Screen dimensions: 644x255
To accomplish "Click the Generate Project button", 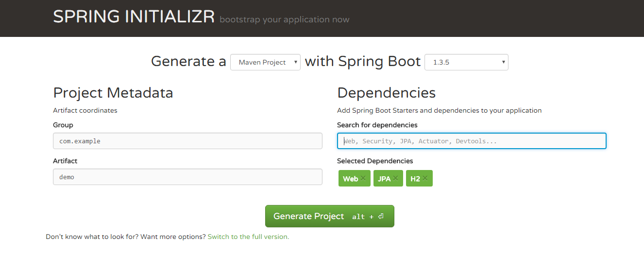I will click(330, 216).
